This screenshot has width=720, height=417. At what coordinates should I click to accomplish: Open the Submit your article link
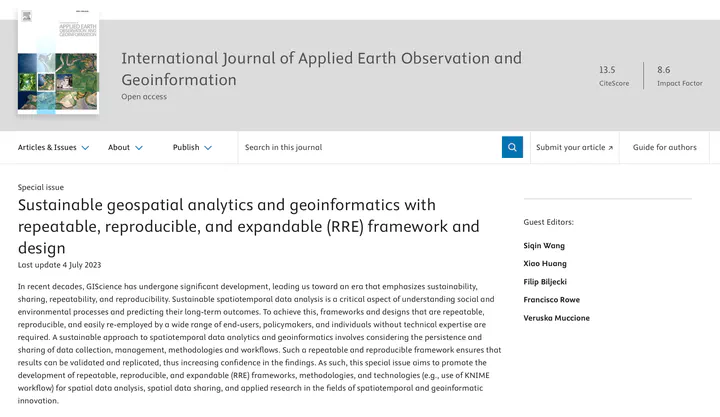point(574,147)
